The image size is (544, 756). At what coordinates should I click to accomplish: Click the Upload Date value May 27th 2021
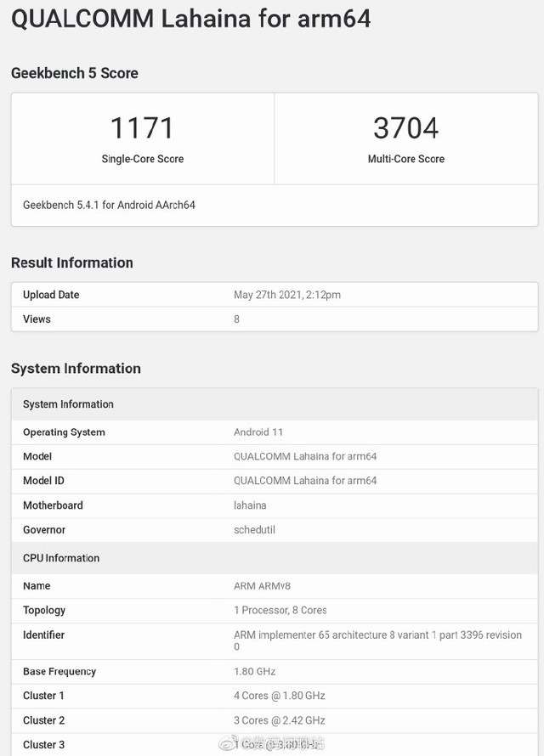tap(287, 295)
